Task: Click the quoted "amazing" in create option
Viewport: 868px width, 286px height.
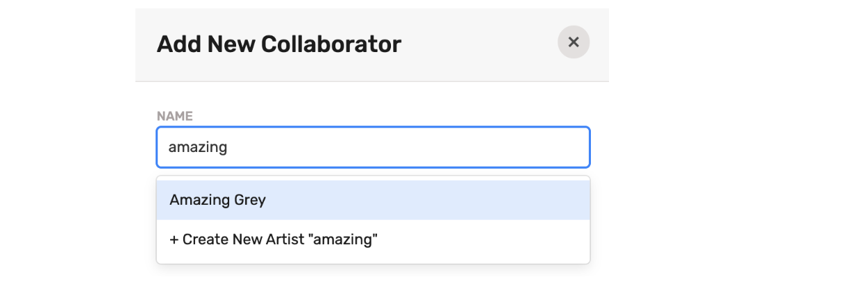Action: [344, 240]
